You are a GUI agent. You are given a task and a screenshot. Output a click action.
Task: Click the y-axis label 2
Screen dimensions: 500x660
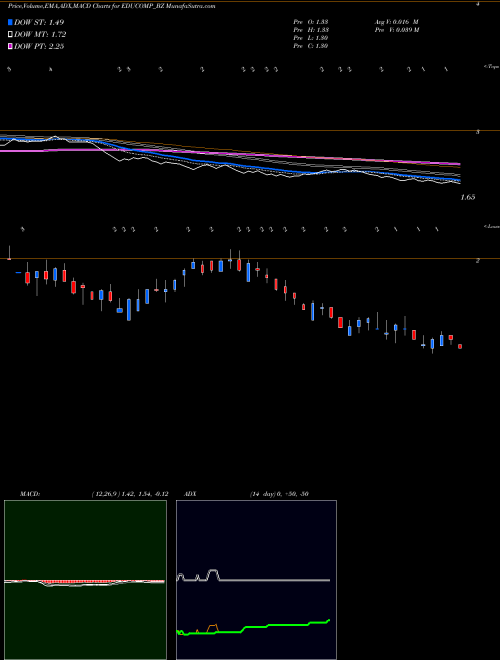click(x=478, y=261)
